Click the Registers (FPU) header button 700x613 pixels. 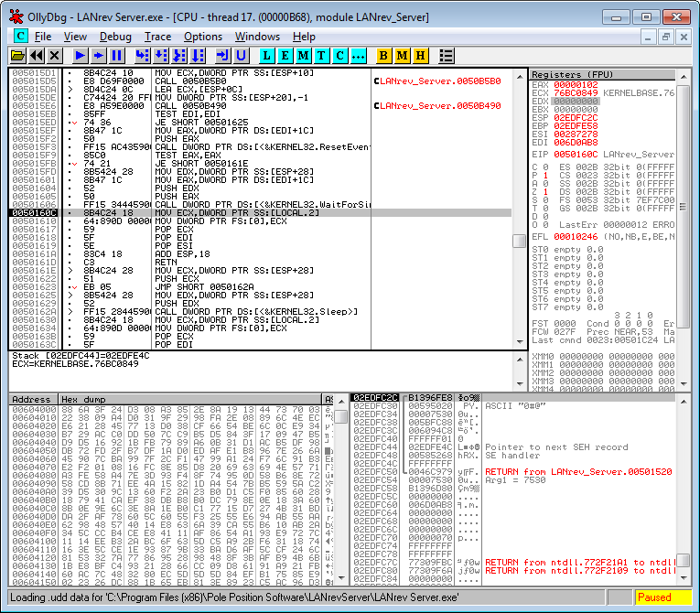pos(602,74)
